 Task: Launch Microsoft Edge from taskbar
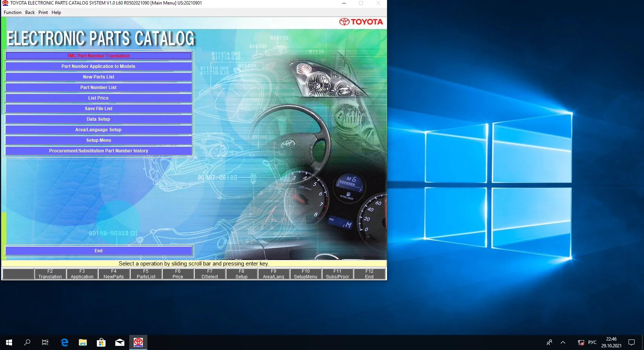pyautogui.click(x=64, y=342)
